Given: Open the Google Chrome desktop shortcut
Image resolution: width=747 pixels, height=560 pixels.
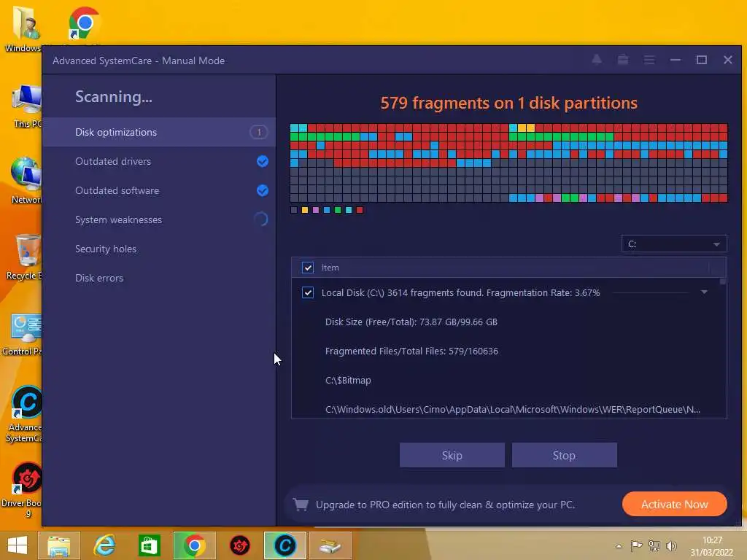Looking at the screenshot, I should click(83, 23).
